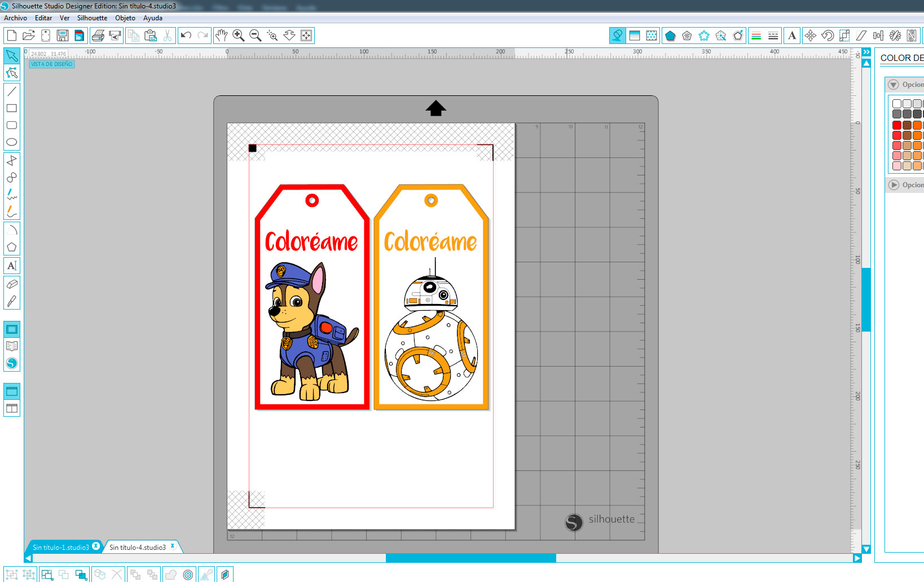Save to SD card icon

[80, 36]
